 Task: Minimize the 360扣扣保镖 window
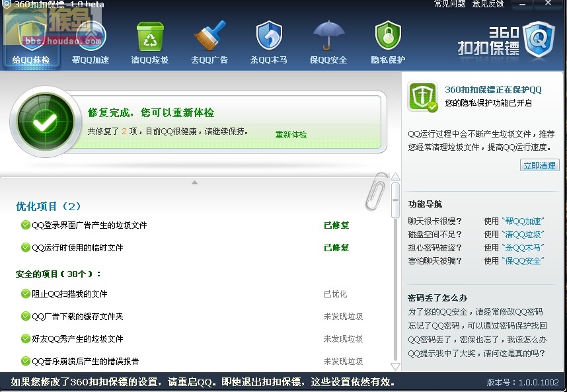(522, 4)
